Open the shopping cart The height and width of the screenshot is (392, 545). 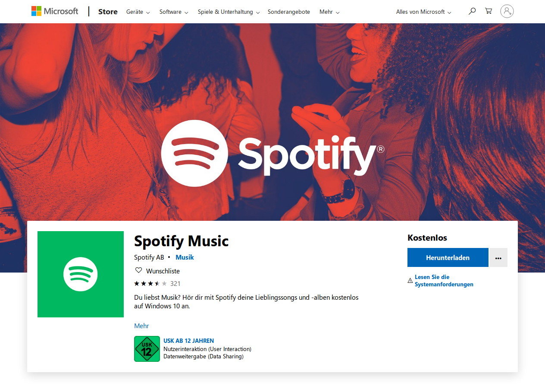pyautogui.click(x=489, y=11)
